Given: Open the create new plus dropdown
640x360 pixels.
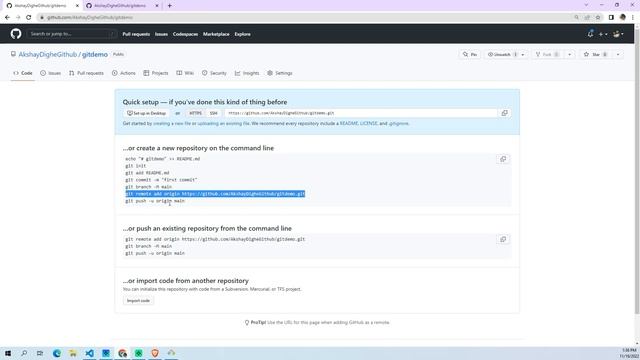Looking at the screenshot, I should coord(603,34).
